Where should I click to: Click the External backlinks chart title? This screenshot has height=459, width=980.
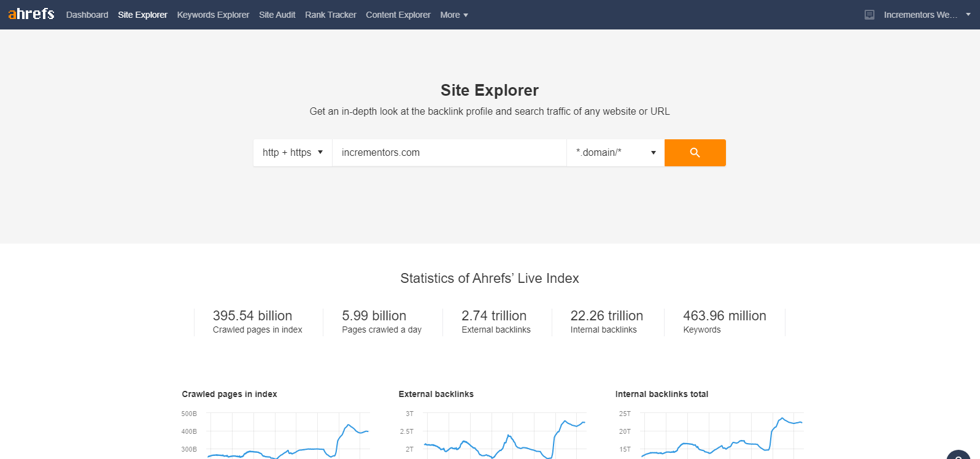[x=436, y=394]
